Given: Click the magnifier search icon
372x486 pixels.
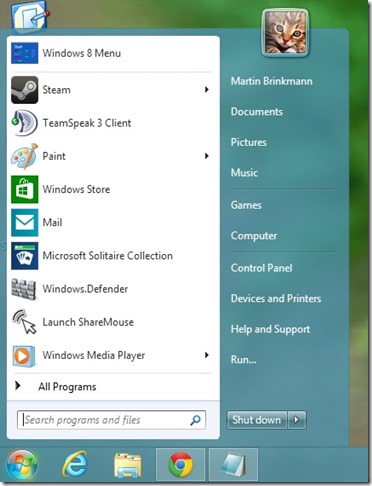Looking at the screenshot, I should tap(195, 420).
